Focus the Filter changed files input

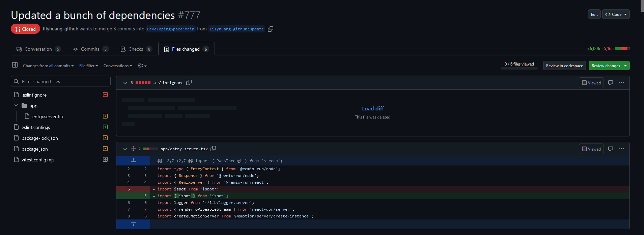point(61,81)
